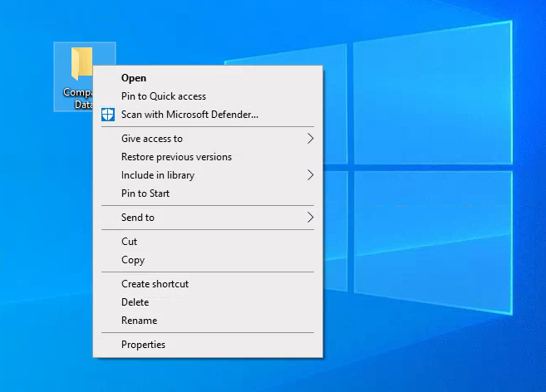Cut the selected folder
This screenshot has width=546, height=392.
point(130,242)
